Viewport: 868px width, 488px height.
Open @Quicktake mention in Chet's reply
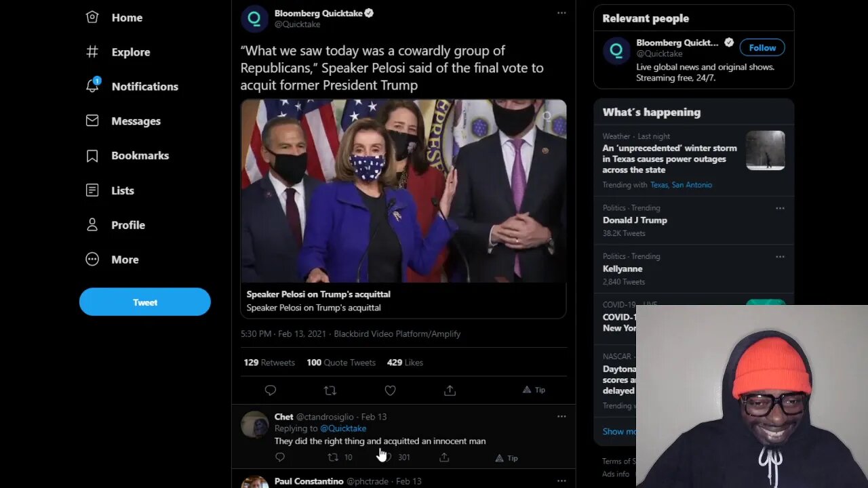click(x=343, y=428)
